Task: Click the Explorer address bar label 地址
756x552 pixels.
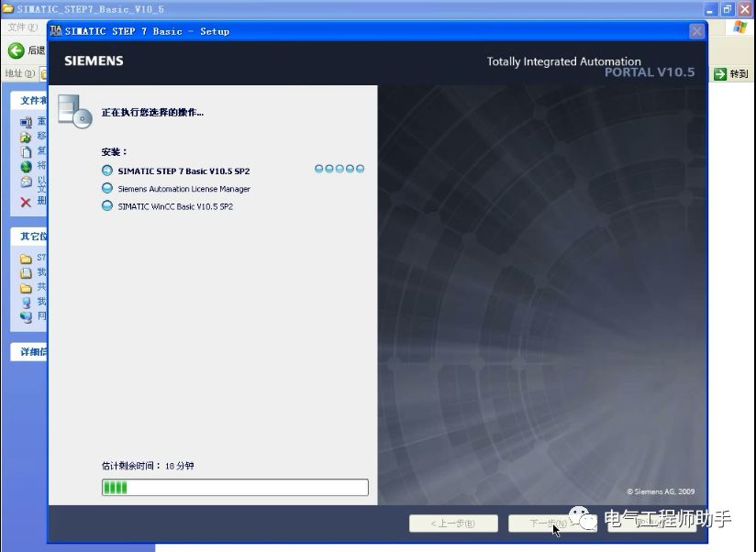Action: (20, 73)
